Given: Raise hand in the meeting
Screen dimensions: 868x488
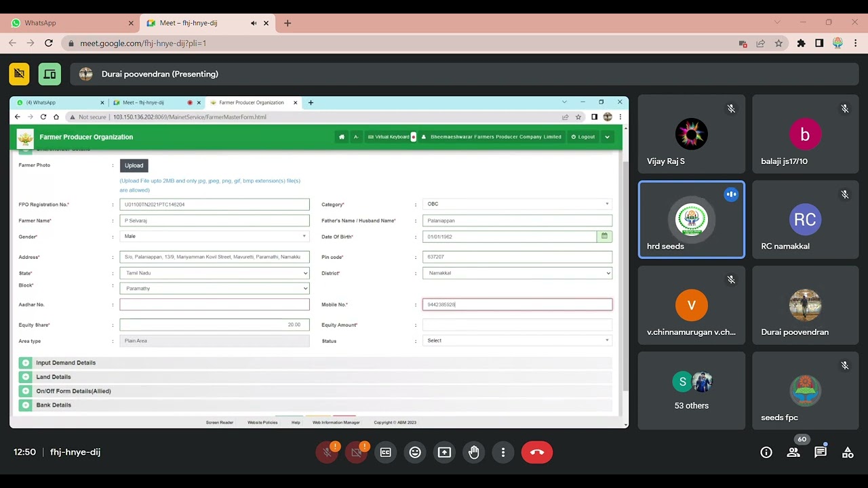Looking at the screenshot, I should 474,452.
